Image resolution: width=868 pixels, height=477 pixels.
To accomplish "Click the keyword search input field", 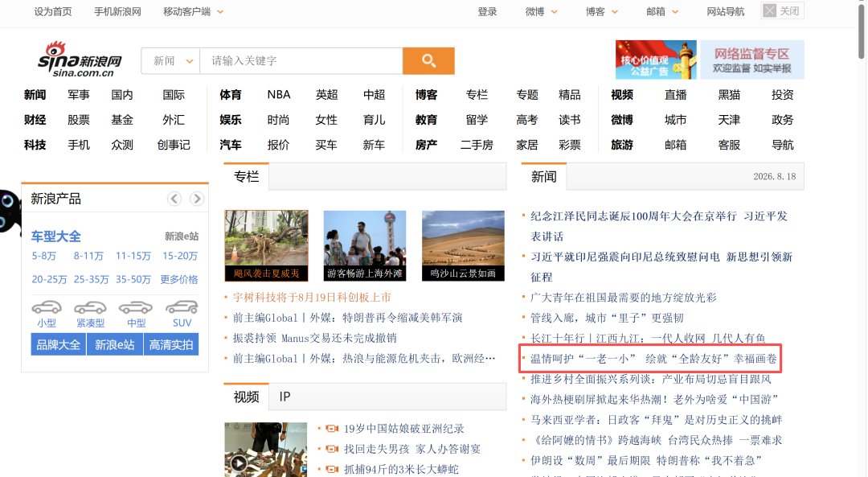I will (x=301, y=61).
